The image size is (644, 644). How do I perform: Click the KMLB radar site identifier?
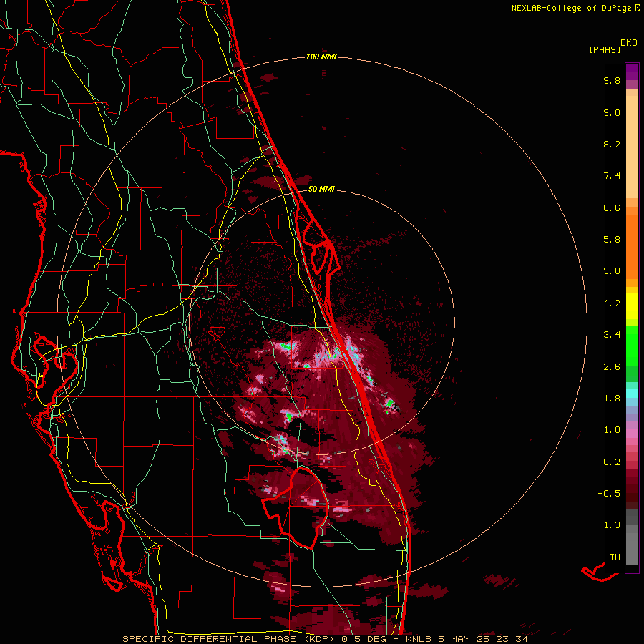tap(419, 639)
